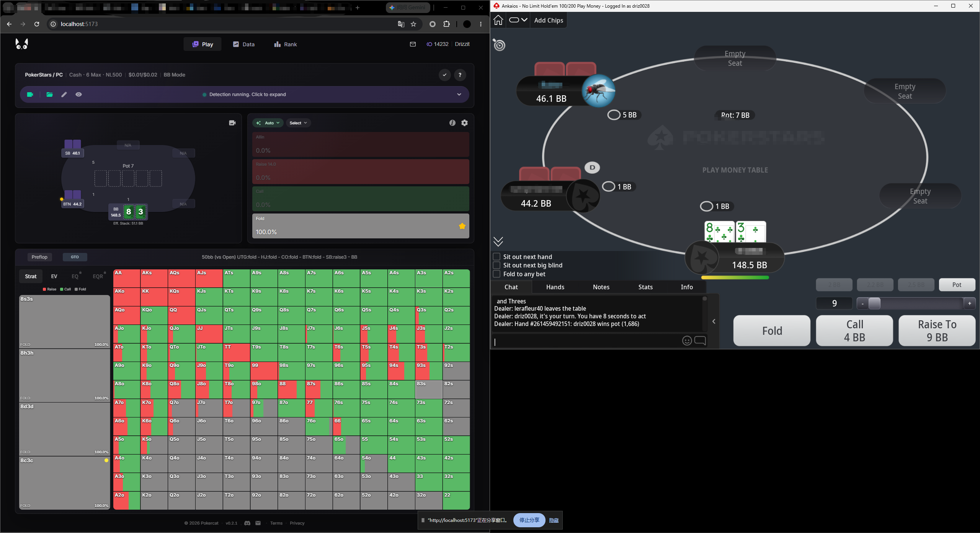Click the Pot bet size button

[x=957, y=285]
